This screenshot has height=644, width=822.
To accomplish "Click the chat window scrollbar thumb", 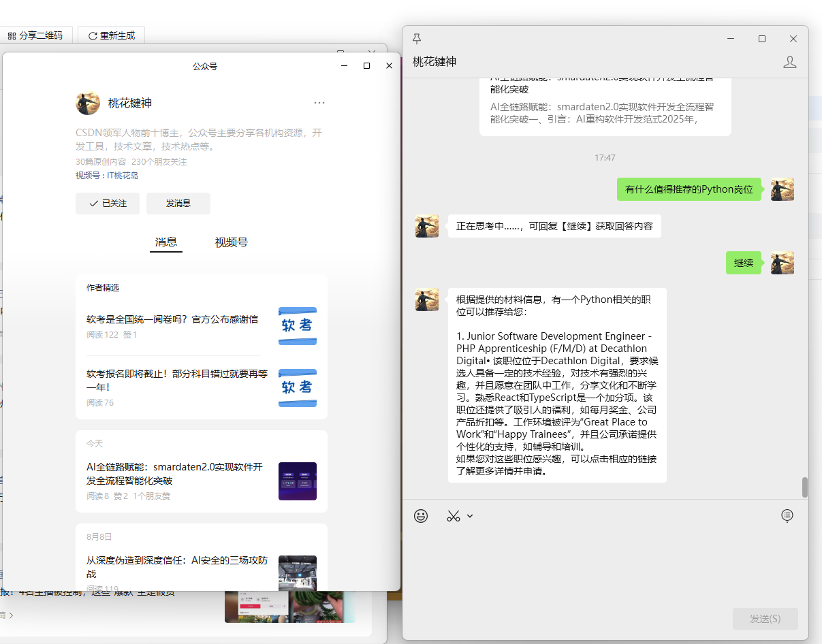I will coord(804,487).
